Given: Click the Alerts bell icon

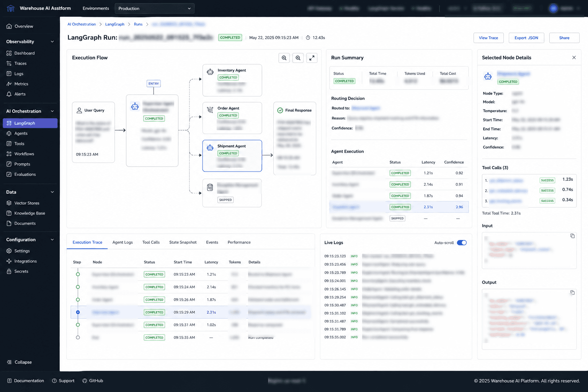Looking at the screenshot, I should [9, 94].
